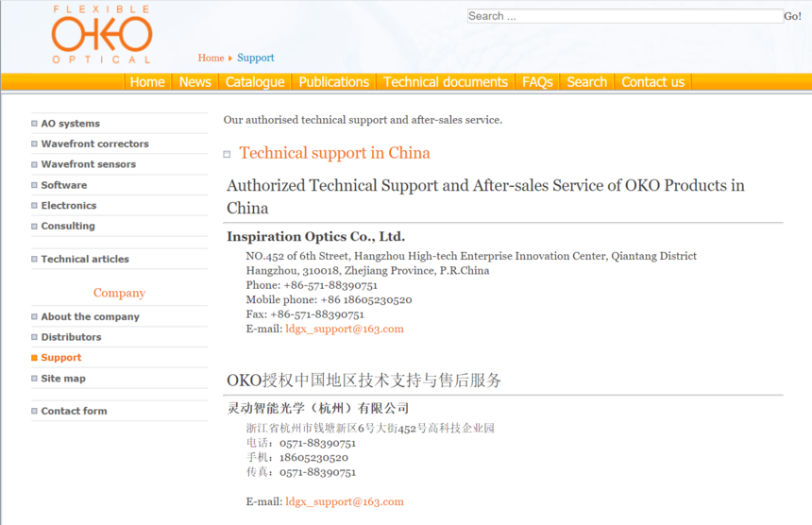812x525 pixels.
Task: Click the Support breadcrumb link
Action: pyautogui.click(x=256, y=58)
